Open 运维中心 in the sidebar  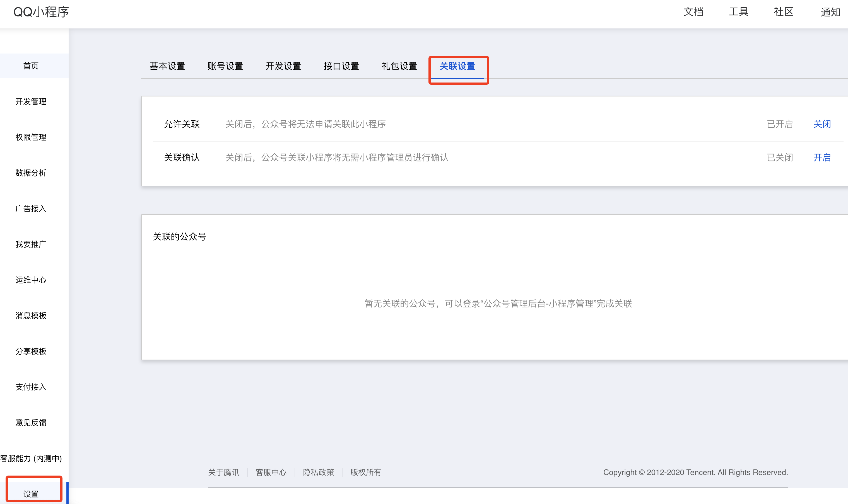(x=31, y=280)
